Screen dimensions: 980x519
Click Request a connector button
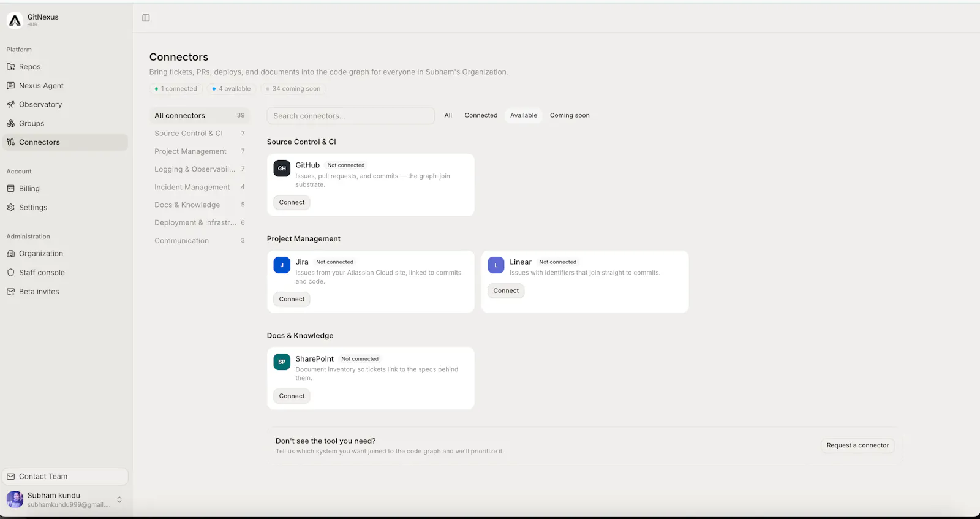click(858, 445)
